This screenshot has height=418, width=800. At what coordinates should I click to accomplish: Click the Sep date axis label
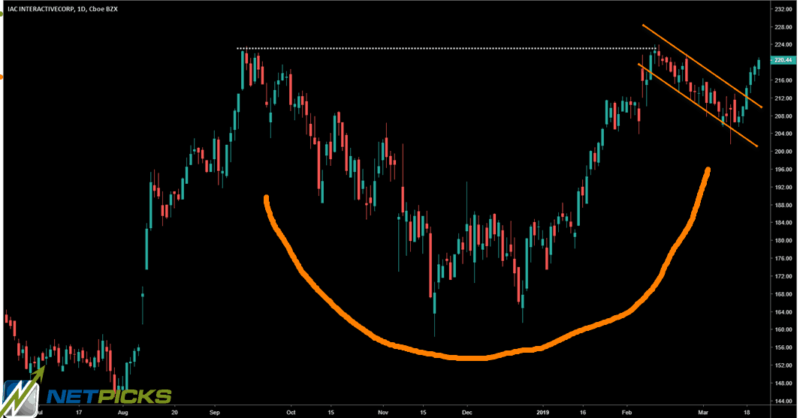tap(215, 412)
